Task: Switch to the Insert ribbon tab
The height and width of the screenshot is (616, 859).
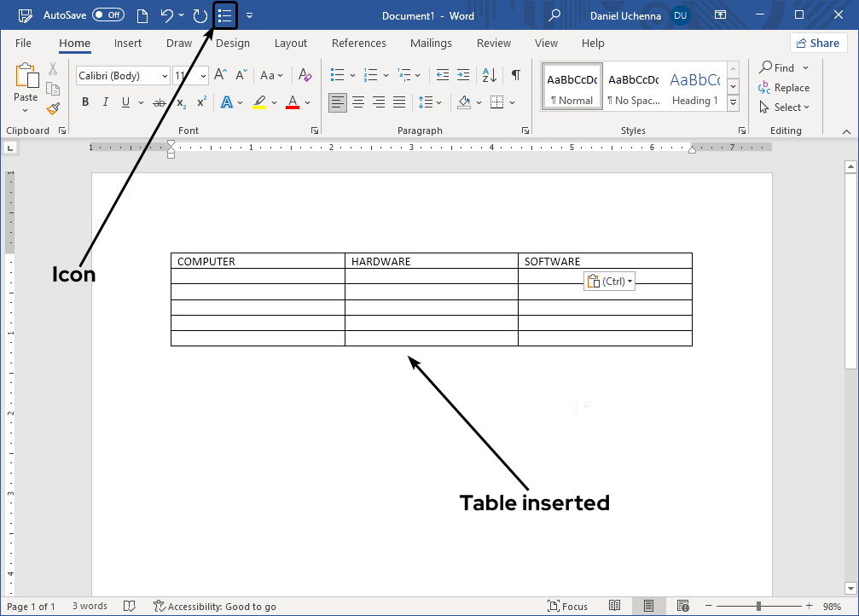Action: point(127,43)
